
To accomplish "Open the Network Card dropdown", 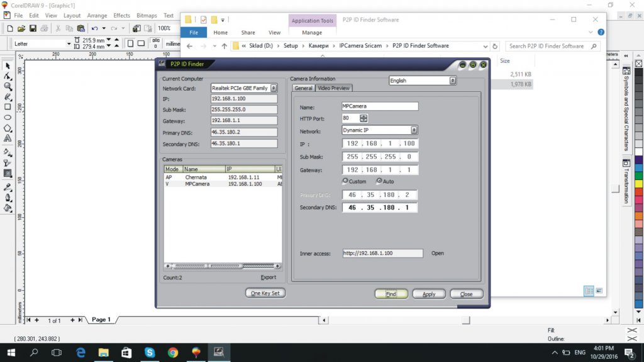I will point(274,89).
